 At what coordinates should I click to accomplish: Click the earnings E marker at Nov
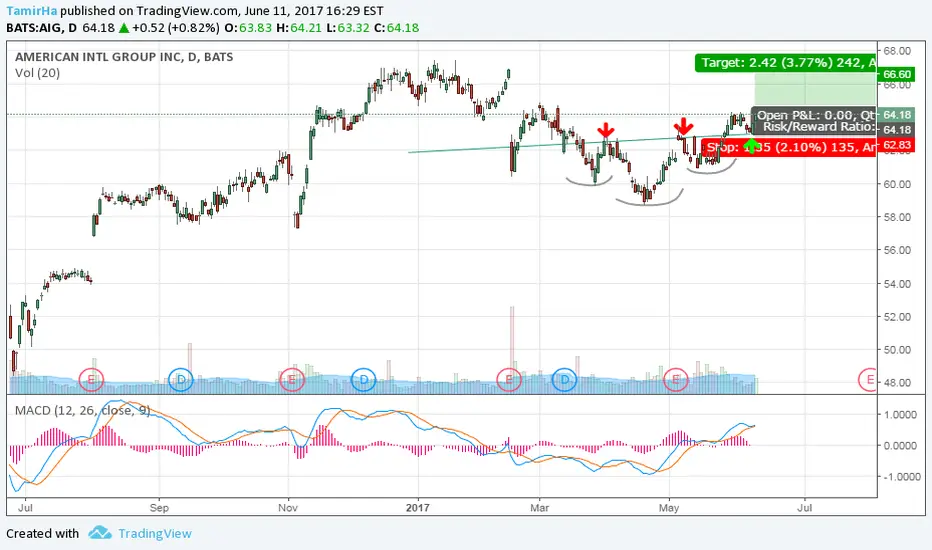(x=291, y=379)
